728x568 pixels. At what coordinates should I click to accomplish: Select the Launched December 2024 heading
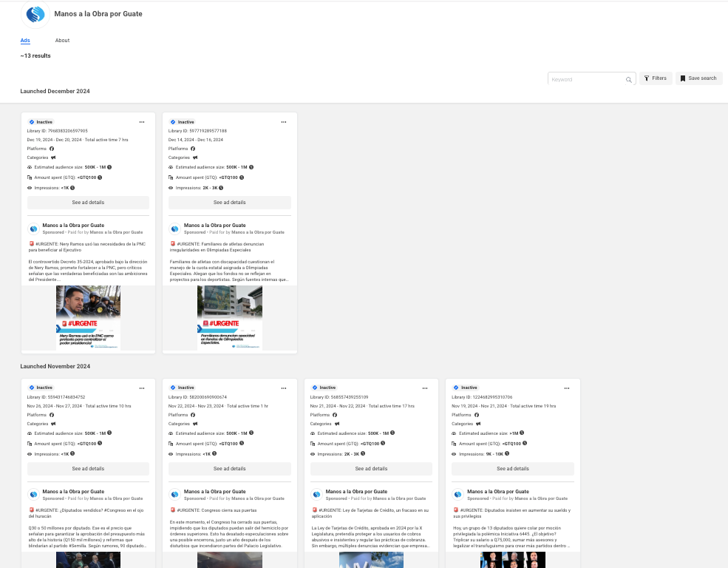55,92
